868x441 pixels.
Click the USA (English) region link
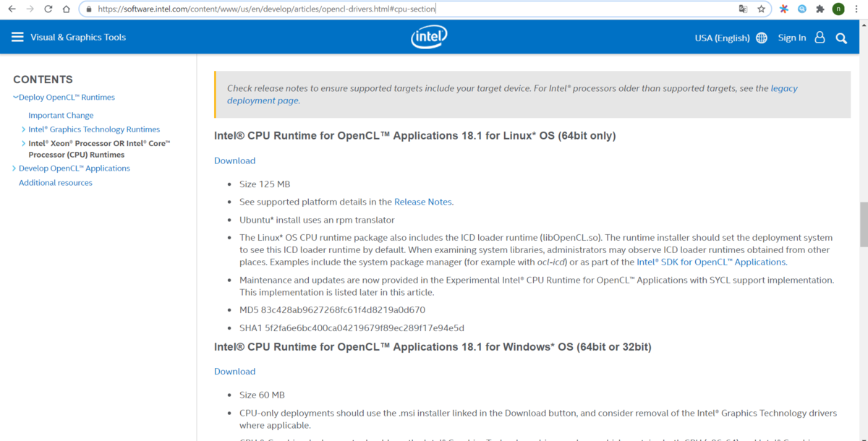pyautogui.click(x=722, y=38)
